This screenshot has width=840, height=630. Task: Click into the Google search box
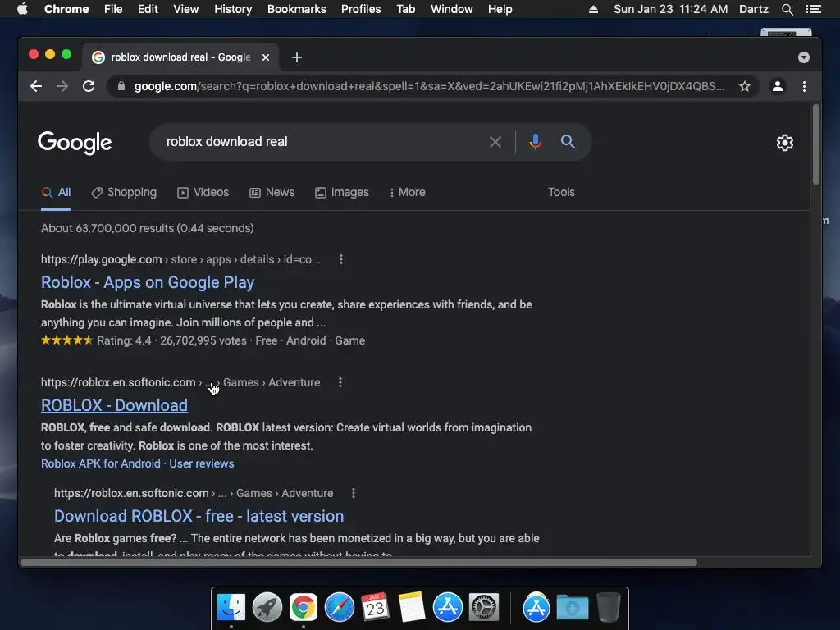click(322, 142)
